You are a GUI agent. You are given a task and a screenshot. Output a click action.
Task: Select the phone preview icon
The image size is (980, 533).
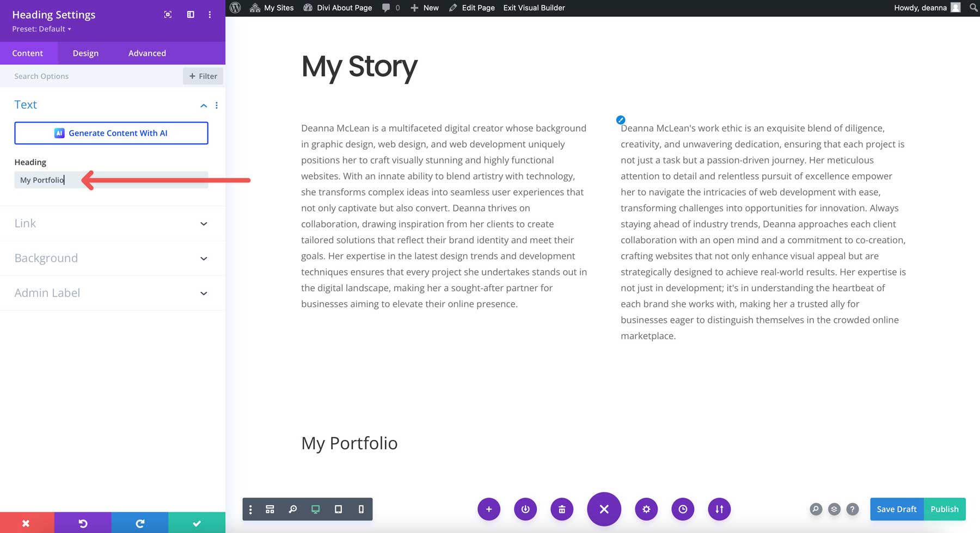[x=360, y=509]
